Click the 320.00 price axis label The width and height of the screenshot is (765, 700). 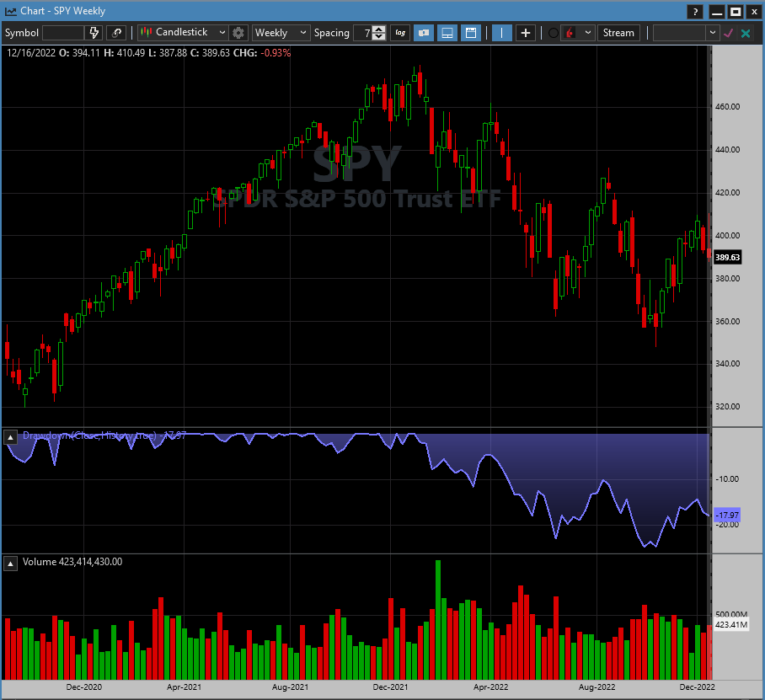click(x=727, y=406)
